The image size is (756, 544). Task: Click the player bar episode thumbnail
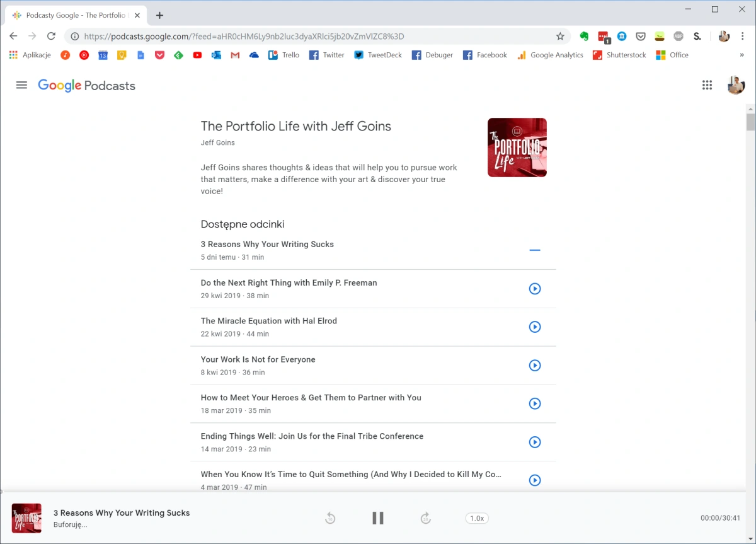pos(26,518)
